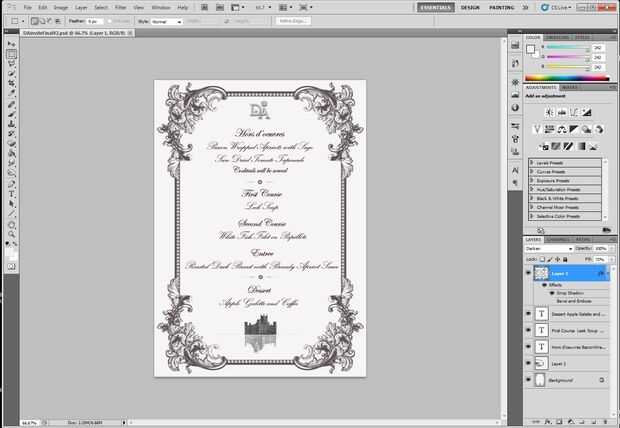The image size is (620, 428).
Task: Toggle Effects visibility on selected layer
Action: (x=544, y=285)
